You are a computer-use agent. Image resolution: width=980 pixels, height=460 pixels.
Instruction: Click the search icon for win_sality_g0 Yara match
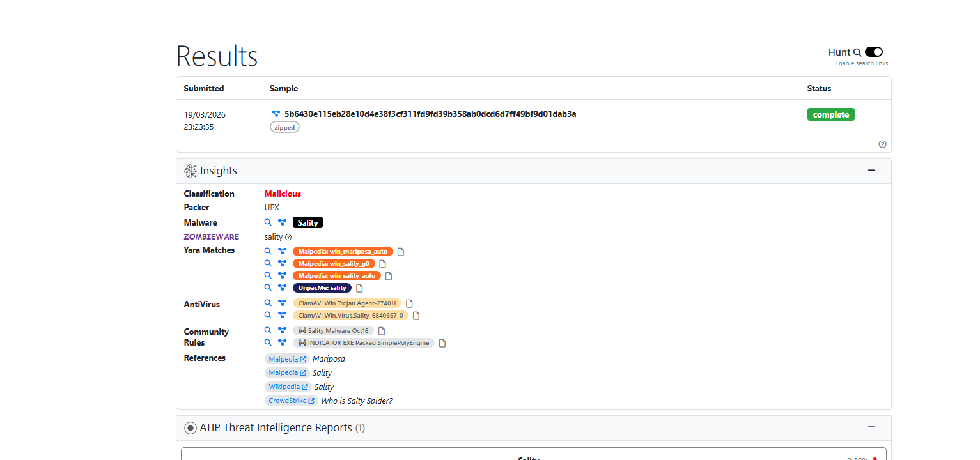(x=268, y=263)
